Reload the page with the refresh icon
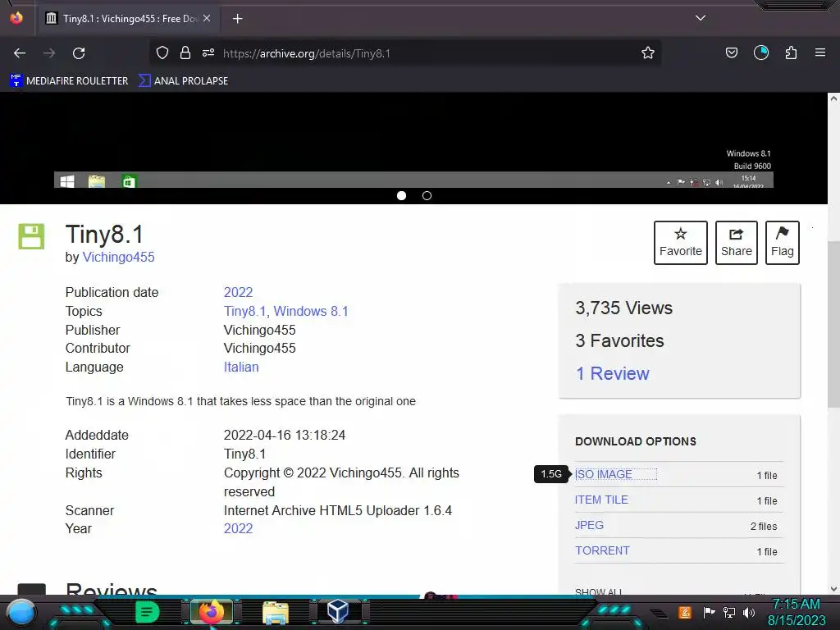The image size is (840, 630). (79, 53)
